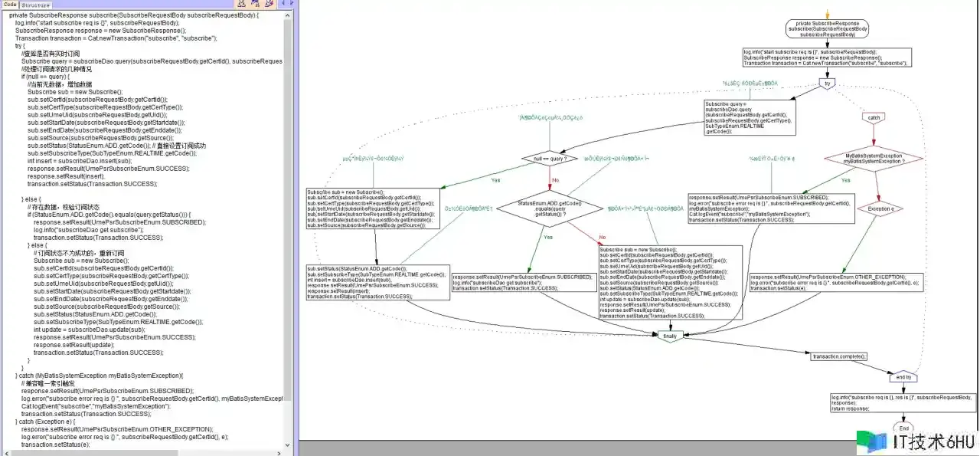Click the 'Exception e' diamond node
This screenshot has height=456, width=980.
(x=880, y=208)
